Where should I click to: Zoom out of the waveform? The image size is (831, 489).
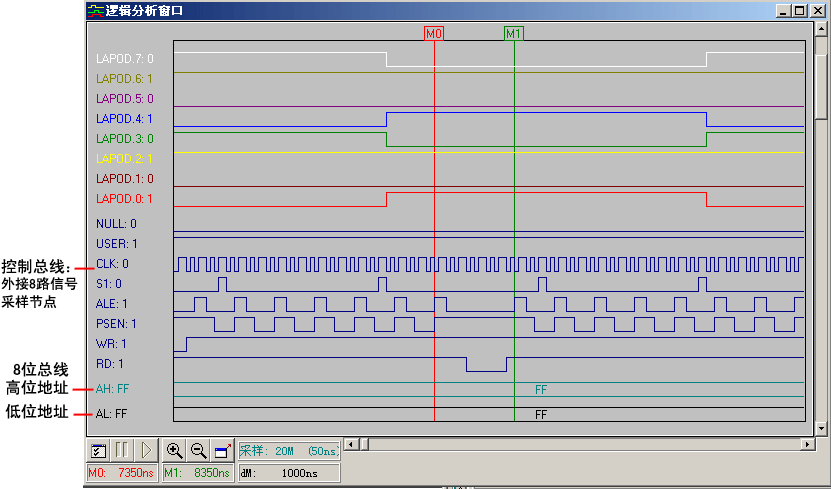198,451
